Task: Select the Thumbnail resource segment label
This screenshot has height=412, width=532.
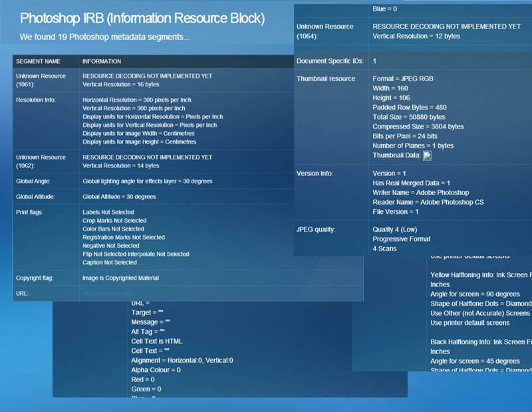Action: [x=326, y=78]
